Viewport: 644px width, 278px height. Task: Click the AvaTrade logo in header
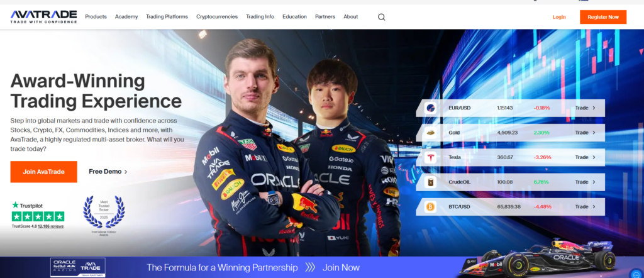[43, 16]
